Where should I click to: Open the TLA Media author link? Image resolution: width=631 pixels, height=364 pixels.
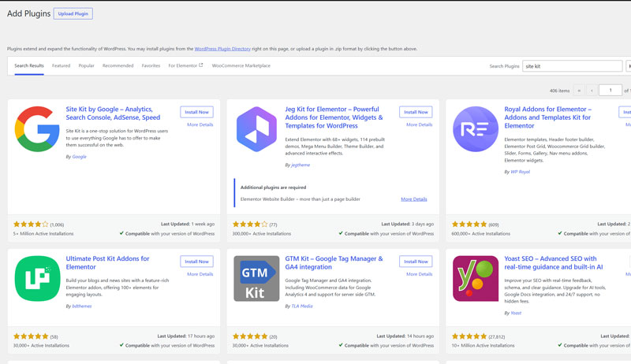[302, 306]
